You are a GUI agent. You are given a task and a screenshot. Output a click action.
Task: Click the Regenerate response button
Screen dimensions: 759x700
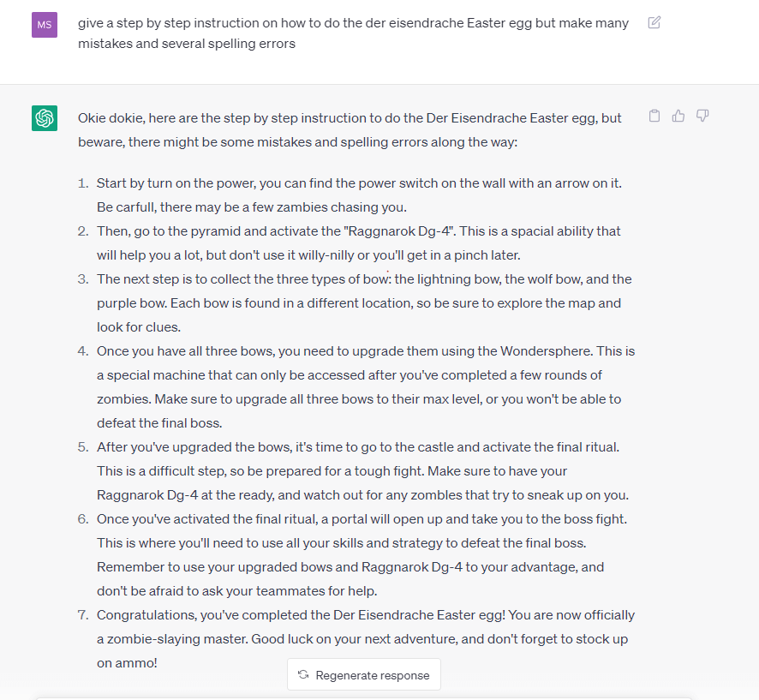[x=364, y=675]
